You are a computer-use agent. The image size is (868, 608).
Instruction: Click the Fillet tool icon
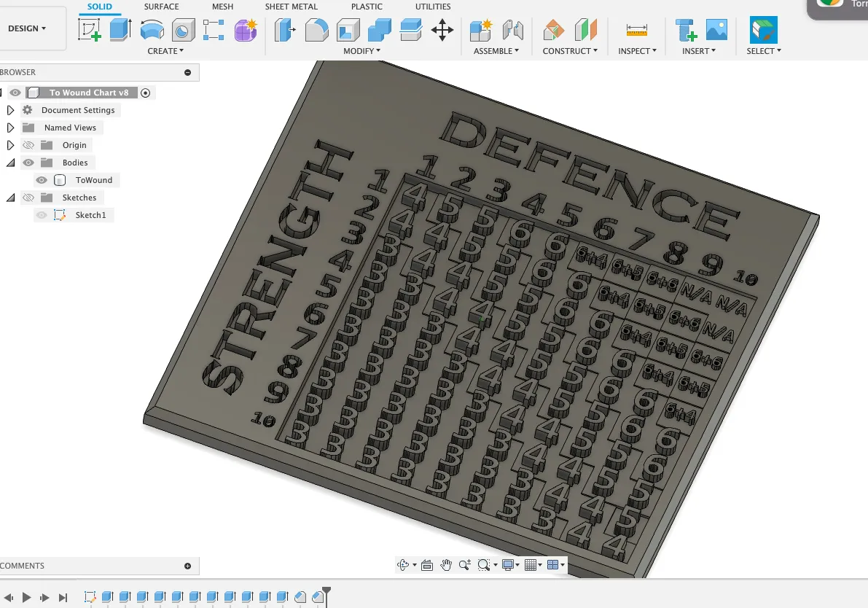316,30
